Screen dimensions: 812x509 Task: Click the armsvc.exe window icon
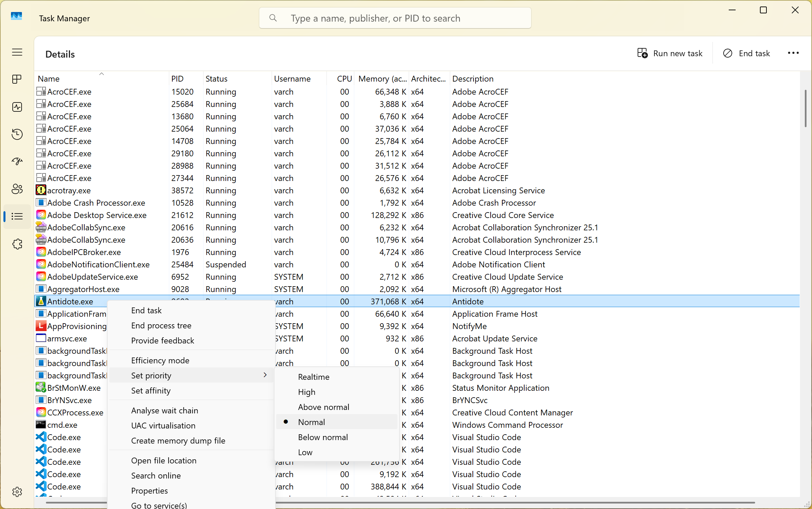click(x=41, y=338)
